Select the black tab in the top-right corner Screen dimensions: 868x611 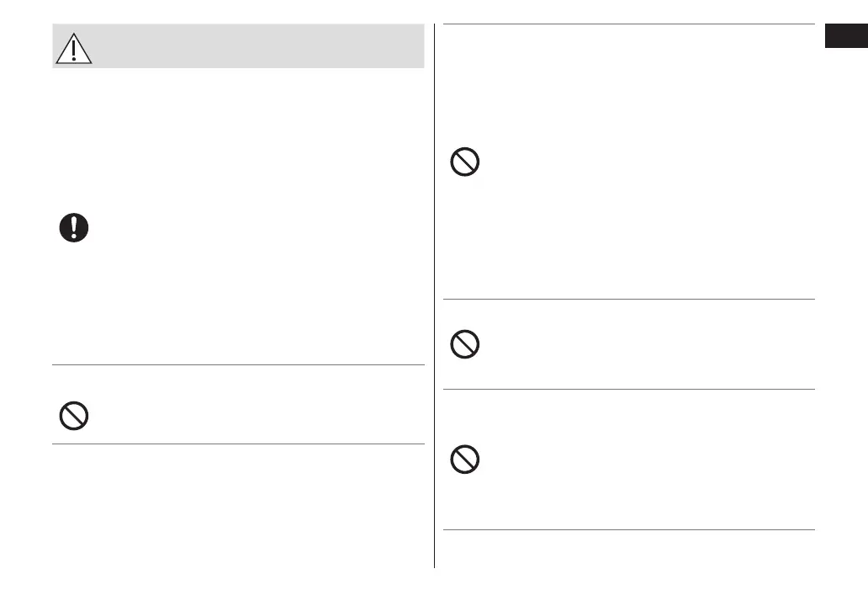[x=845, y=39]
